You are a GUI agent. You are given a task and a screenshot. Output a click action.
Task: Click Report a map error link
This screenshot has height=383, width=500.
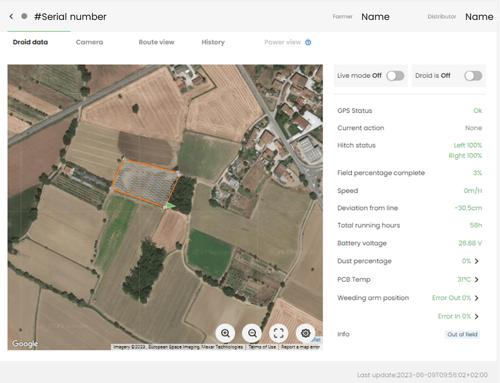tap(300, 347)
